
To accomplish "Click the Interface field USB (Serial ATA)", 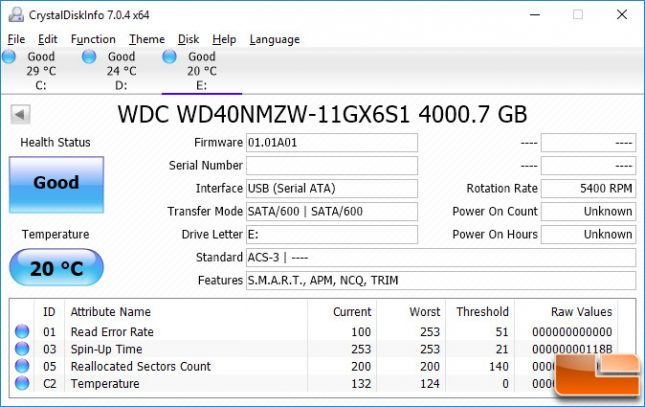I will [332, 188].
